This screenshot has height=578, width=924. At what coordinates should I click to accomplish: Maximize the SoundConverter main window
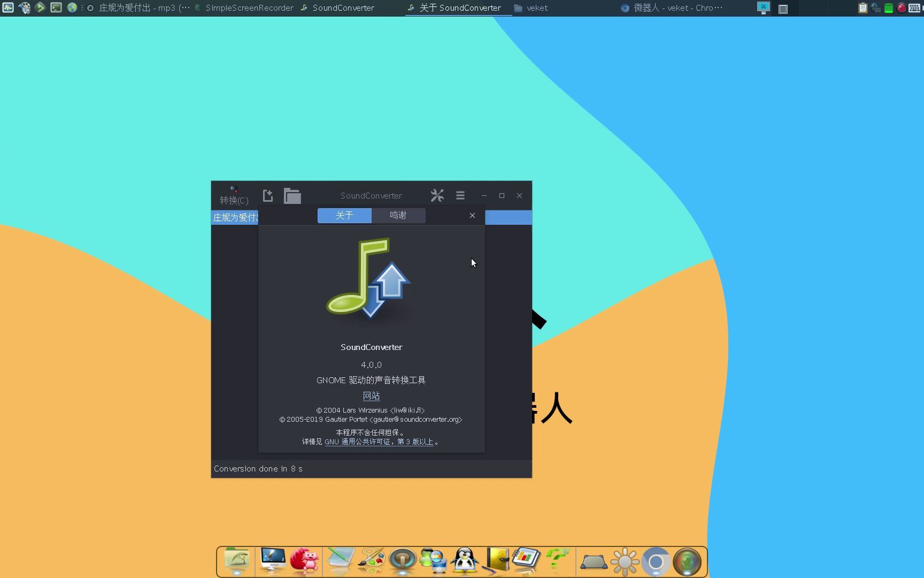(502, 196)
